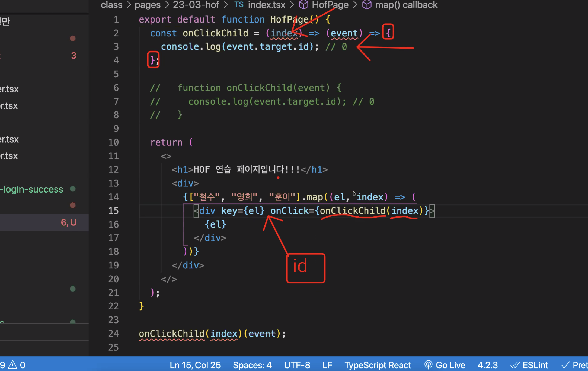This screenshot has width=588, height=371.
Task: Select the login-success item in explorer
Action: (x=32, y=189)
